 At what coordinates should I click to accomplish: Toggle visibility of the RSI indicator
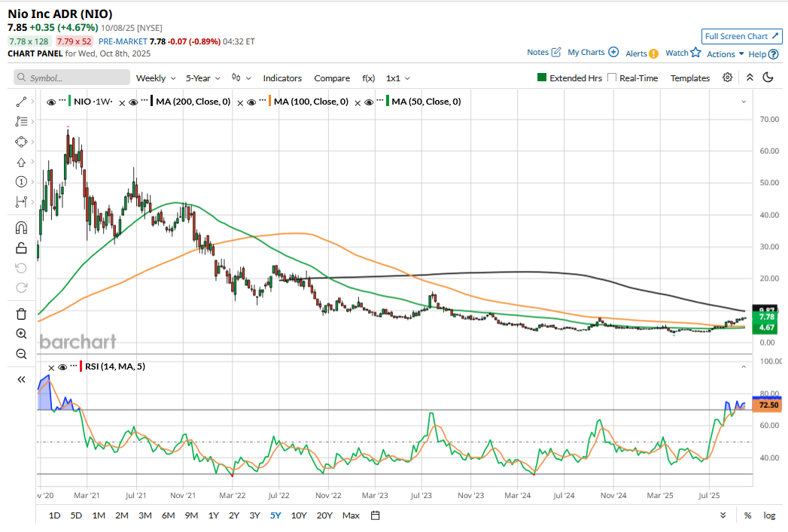point(62,367)
